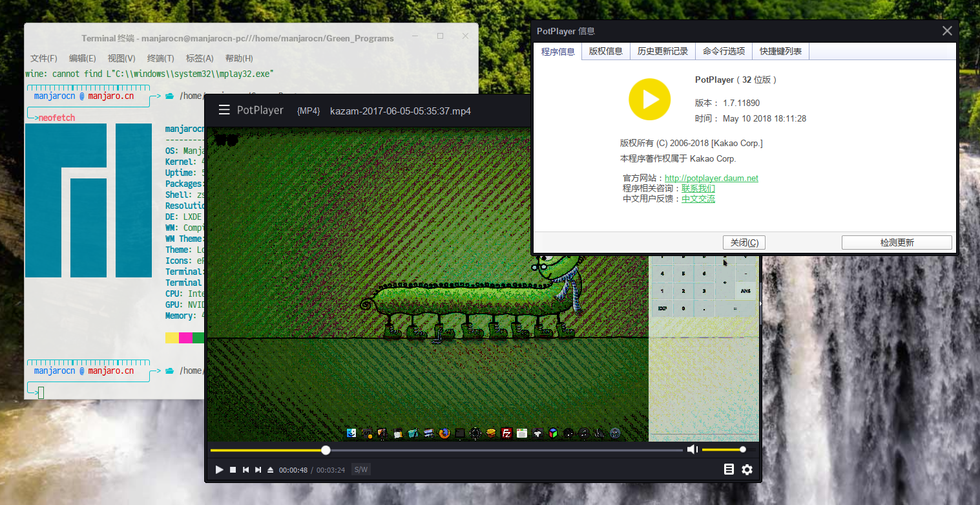Viewport: 980px width, 505px height.
Task: Open the potplayer.daum.net website link
Action: [x=711, y=178]
